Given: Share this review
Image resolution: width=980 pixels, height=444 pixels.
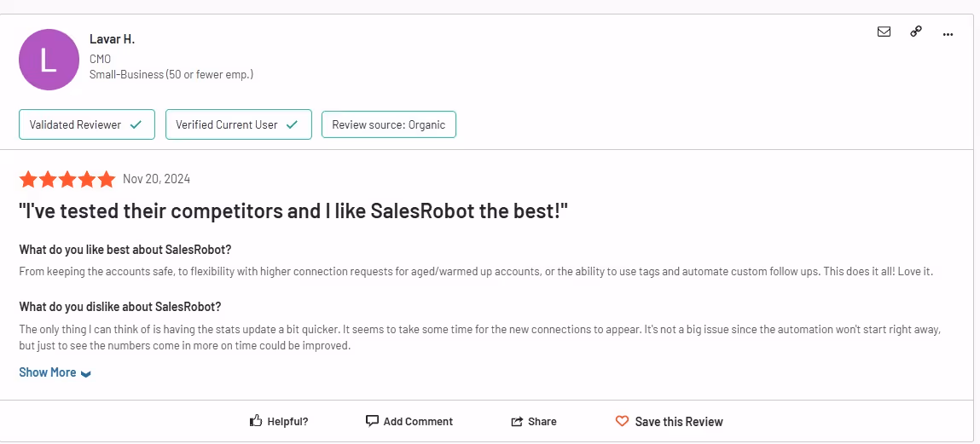Looking at the screenshot, I should (x=534, y=422).
